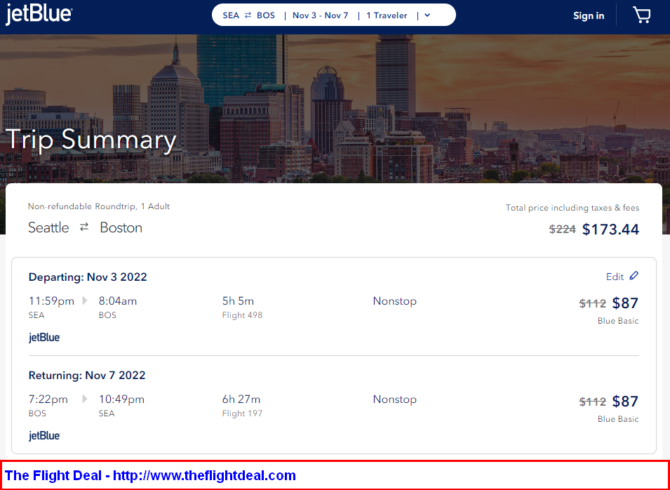Click the arrow icon between 7:22pm and 10:49pm

[85, 399]
